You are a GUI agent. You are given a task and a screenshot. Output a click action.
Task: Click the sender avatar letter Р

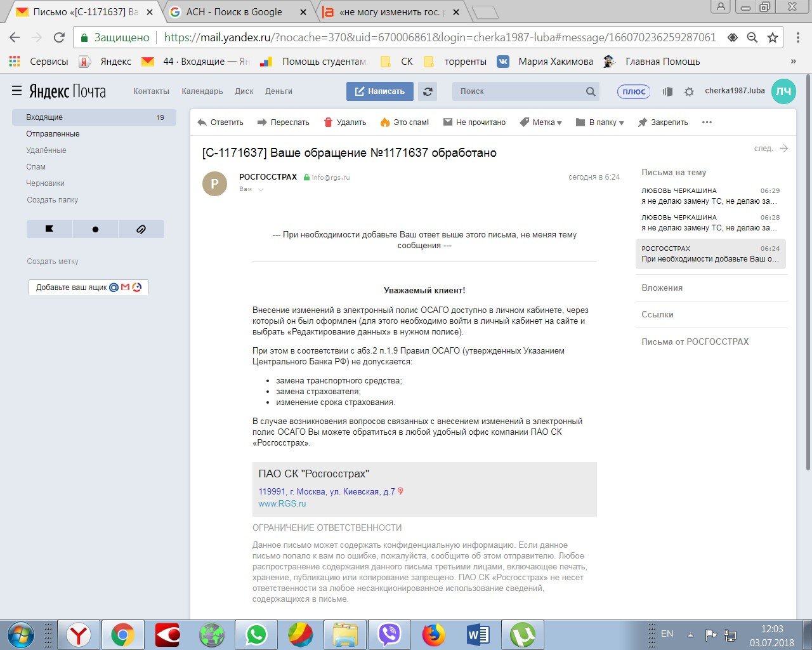point(214,183)
